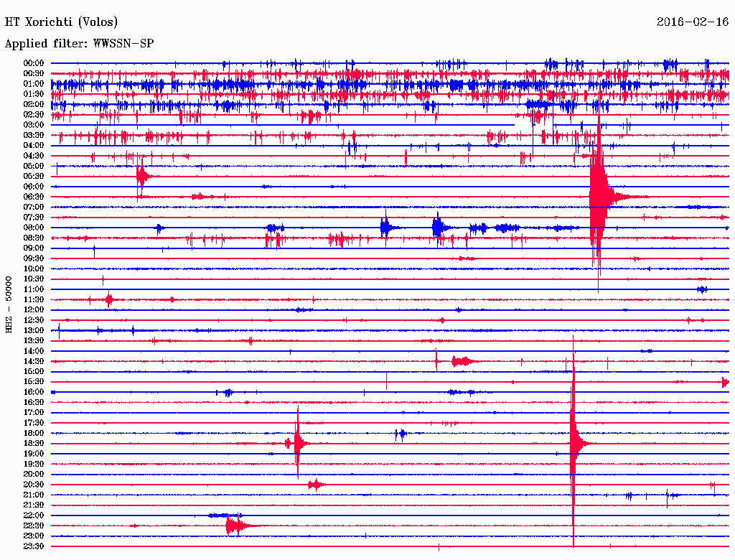The image size is (735, 560).
Task: Click the 07:00 time label
Action: 34,207
